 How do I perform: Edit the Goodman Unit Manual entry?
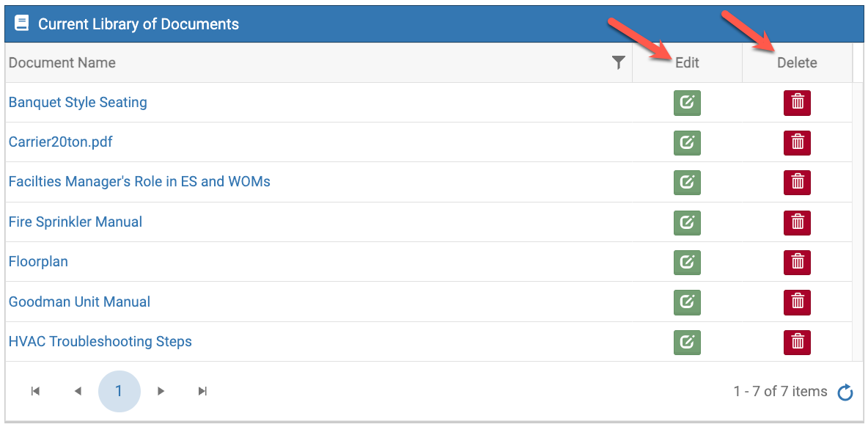[x=687, y=302]
